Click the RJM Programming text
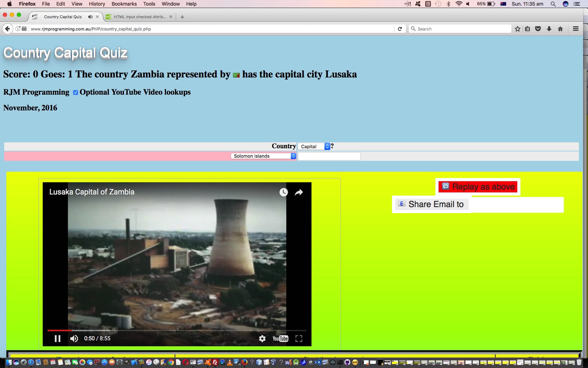The width and height of the screenshot is (588, 368). coord(36,92)
